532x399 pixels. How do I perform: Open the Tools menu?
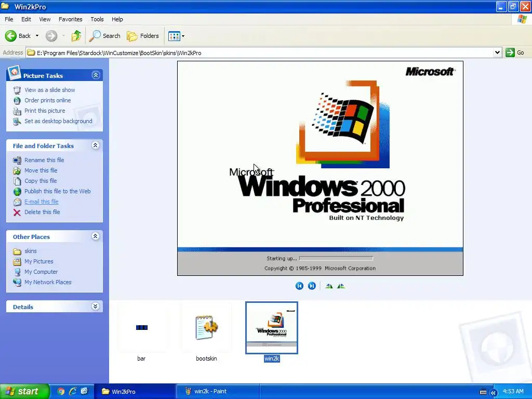pyautogui.click(x=97, y=19)
